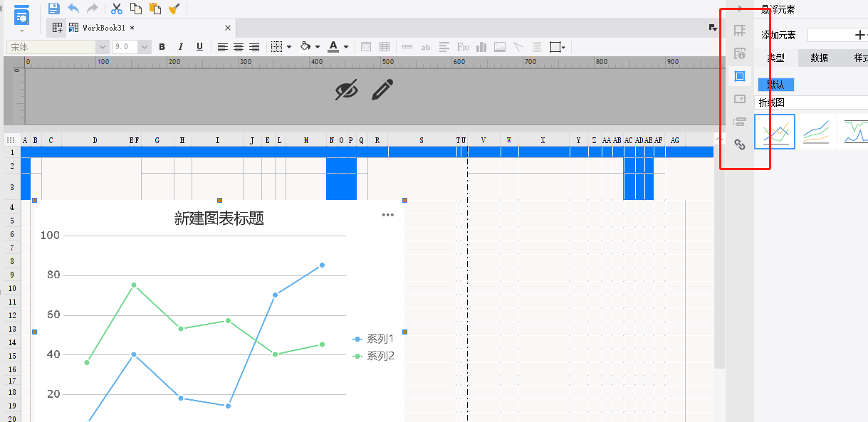Click the vertical scrollbar of the sheet
Image resolution: width=868 pixels, height=422 pixels.
point(719,256)
